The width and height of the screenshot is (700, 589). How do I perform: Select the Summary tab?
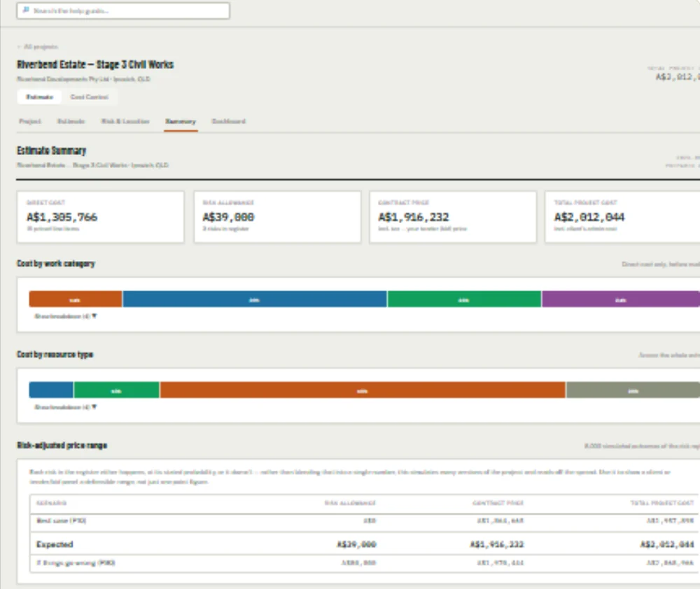[x=181, y=122]
